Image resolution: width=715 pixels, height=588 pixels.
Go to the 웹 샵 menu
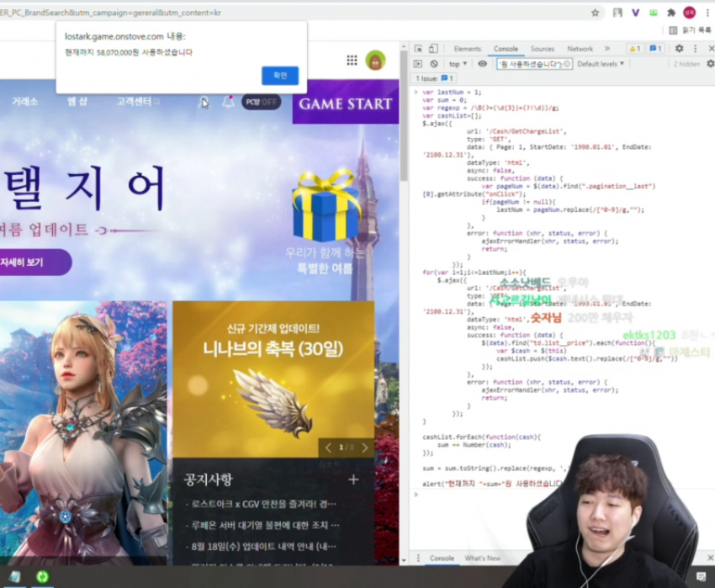(77, 101)
